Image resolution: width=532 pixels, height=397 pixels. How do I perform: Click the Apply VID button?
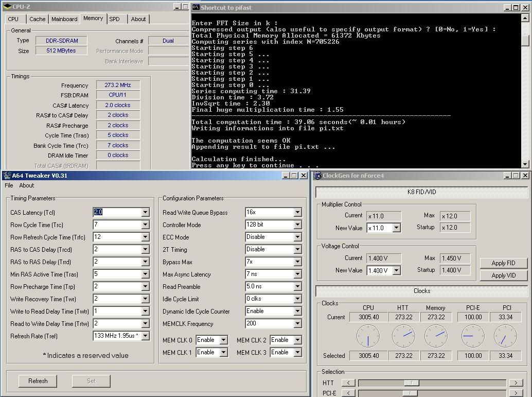[504, 275]
